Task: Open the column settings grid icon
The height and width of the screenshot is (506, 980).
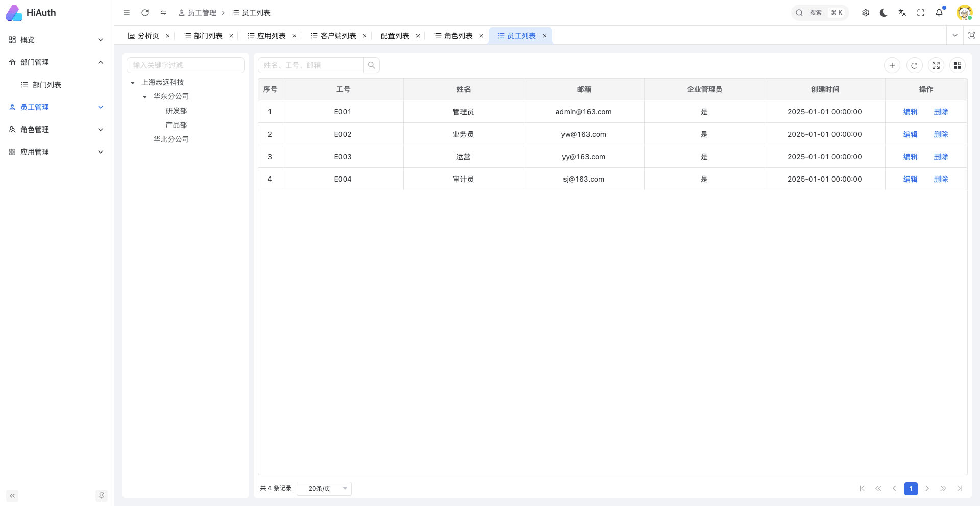Action: tap(958, 65)
